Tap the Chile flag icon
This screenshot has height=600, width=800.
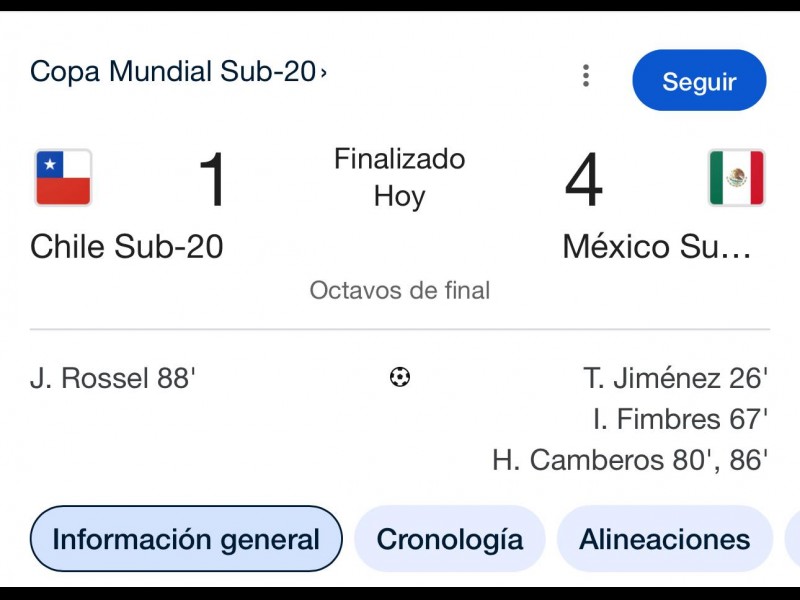(x=63, y=178)
